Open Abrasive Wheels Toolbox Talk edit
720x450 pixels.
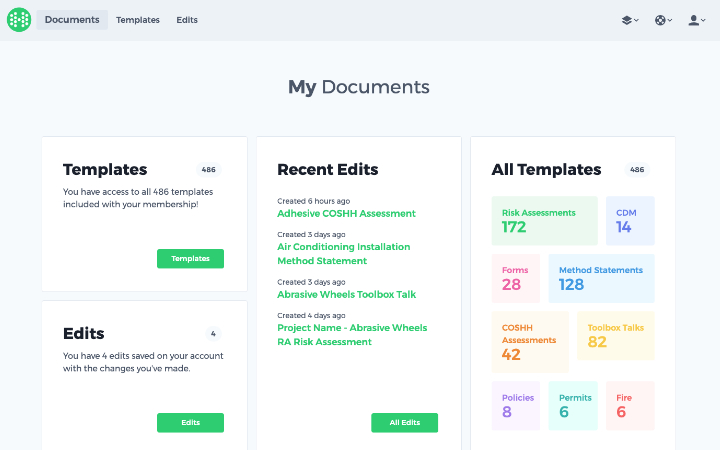(346, 294)
